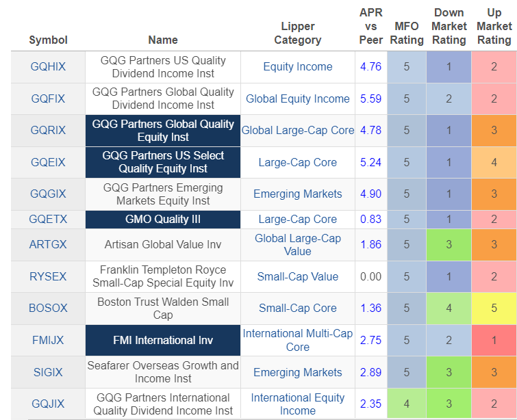This screenshot has width=517, height=420.
Task: Click the Small-Cap Value category link
Action: [297, 276]
